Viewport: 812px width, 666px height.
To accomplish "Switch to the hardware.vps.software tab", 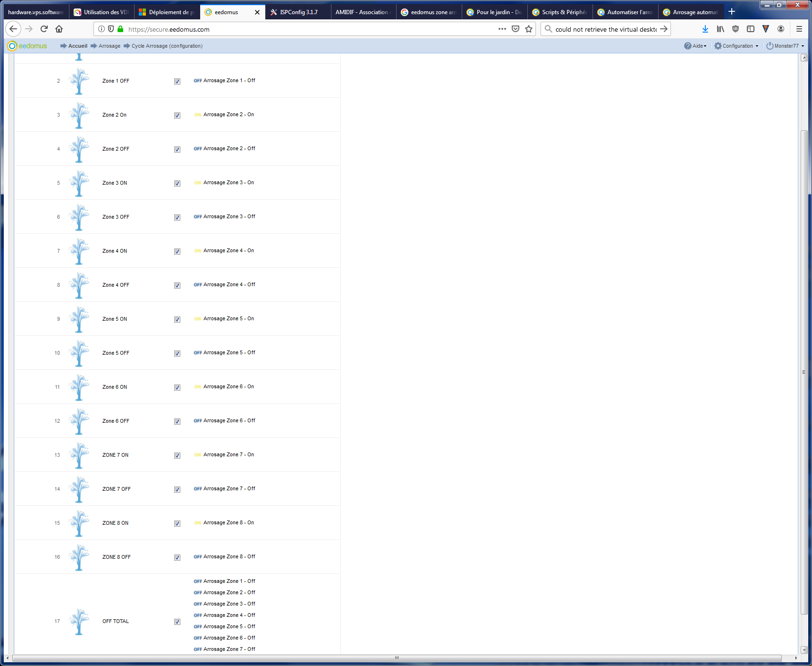I will (36, 12).
